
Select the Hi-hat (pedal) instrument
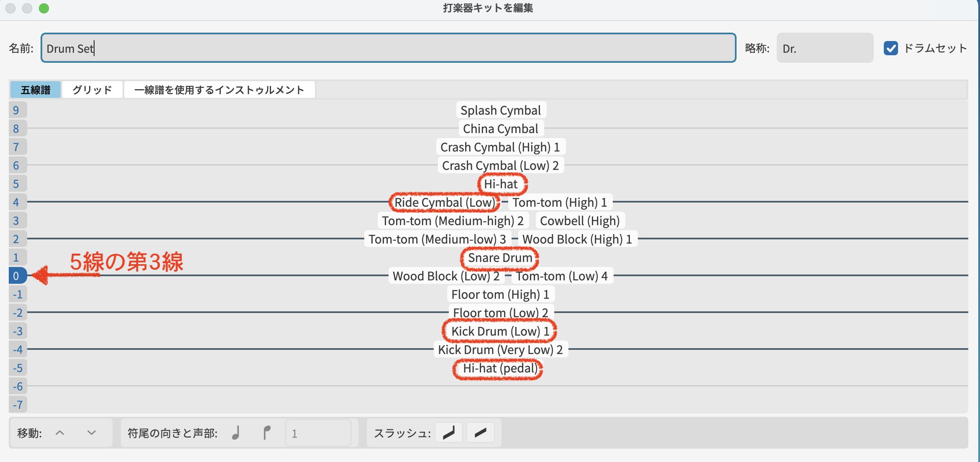[500, 368]
